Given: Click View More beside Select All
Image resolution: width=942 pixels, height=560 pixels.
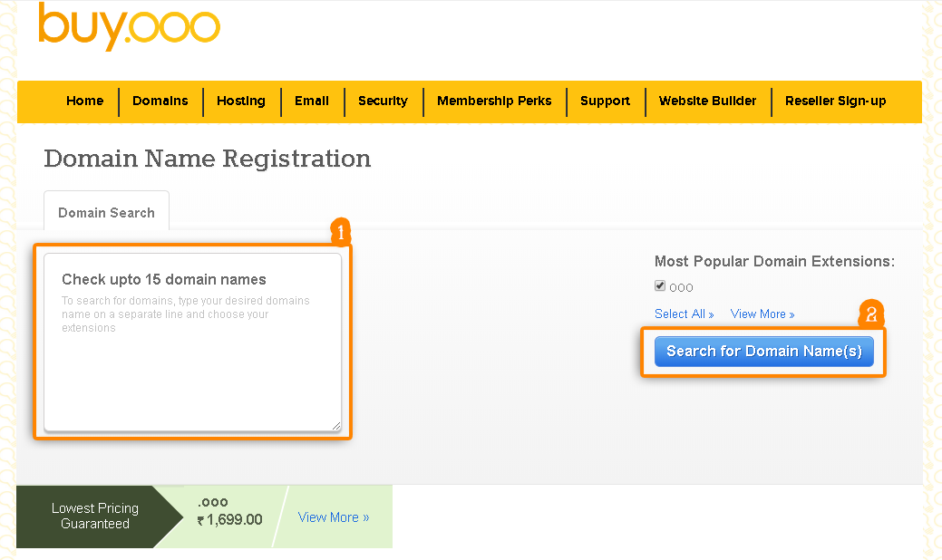Looking at the screenshot, I should point(762,314).
